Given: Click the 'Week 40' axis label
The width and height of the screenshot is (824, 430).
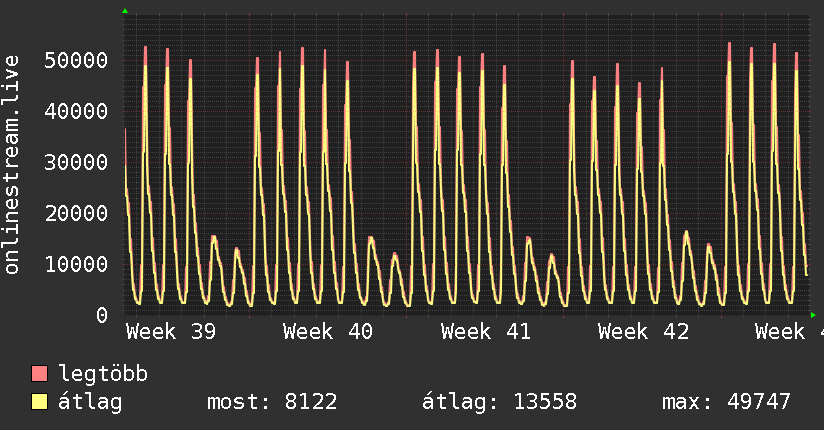Looking at the screenshot, I should tap(328, 332).
